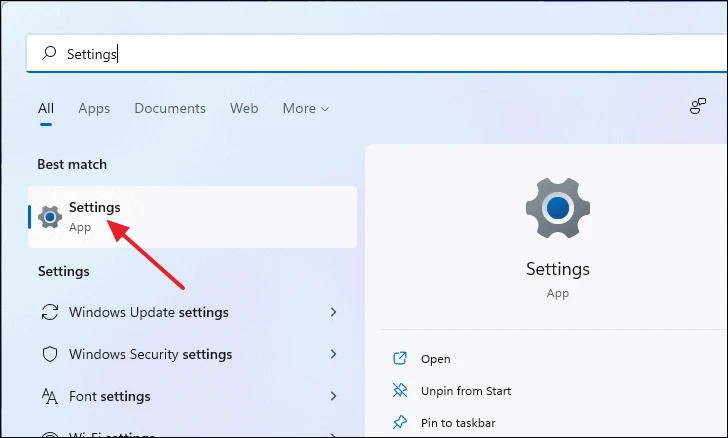The height and width of the screenshot is (438, 728).
Task: Expand Windows Security settings chevron
Action: pos(333,354)
